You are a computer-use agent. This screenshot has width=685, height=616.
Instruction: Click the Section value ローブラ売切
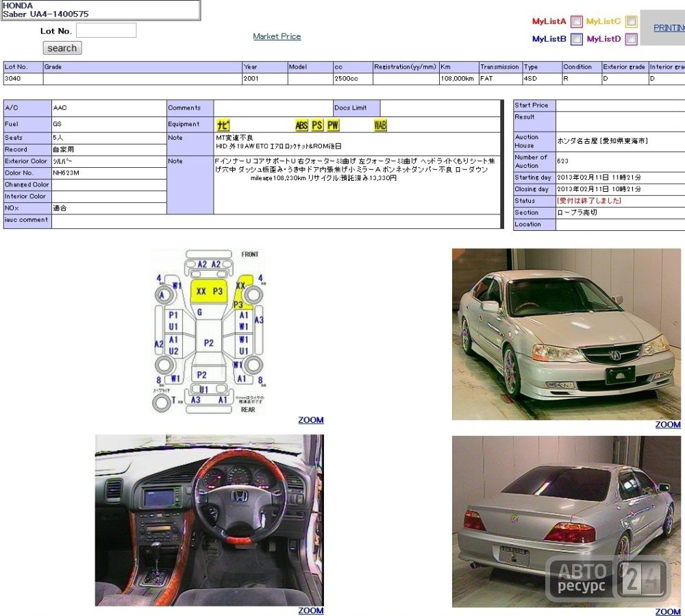(577, 212)
